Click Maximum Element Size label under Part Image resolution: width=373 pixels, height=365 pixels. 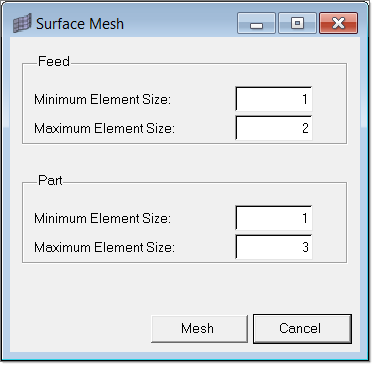[104, 247]
